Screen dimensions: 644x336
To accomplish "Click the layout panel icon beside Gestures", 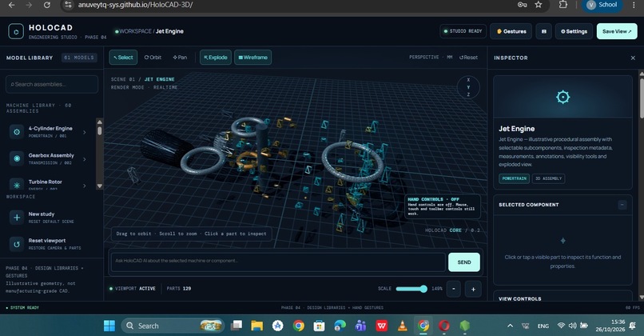I will 544,31.
